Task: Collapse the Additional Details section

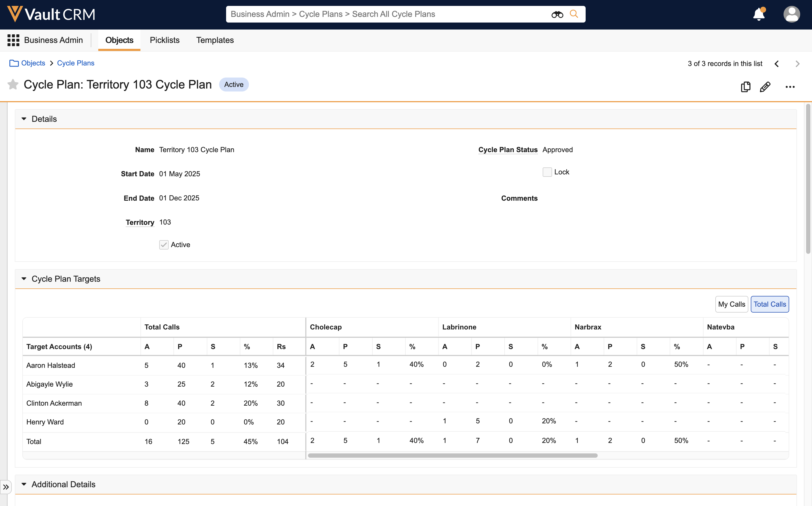Action: pyautogui.click(x=24, y=484)
